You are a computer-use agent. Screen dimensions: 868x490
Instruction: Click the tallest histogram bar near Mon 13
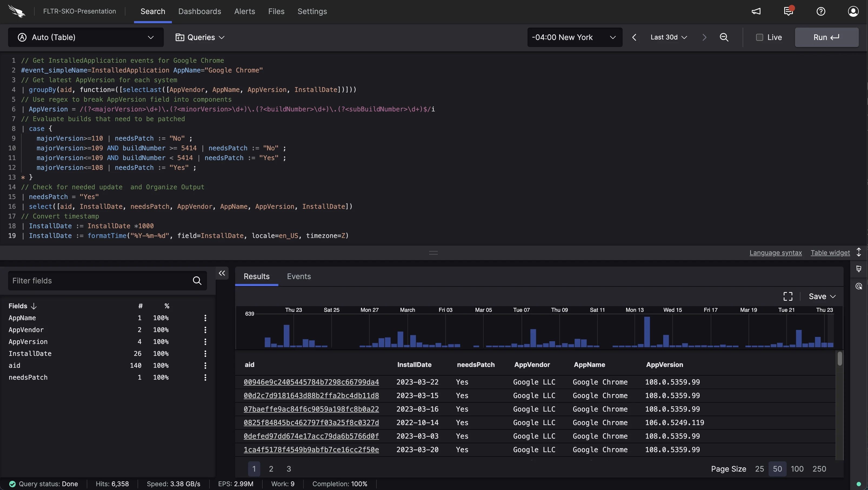647,332
